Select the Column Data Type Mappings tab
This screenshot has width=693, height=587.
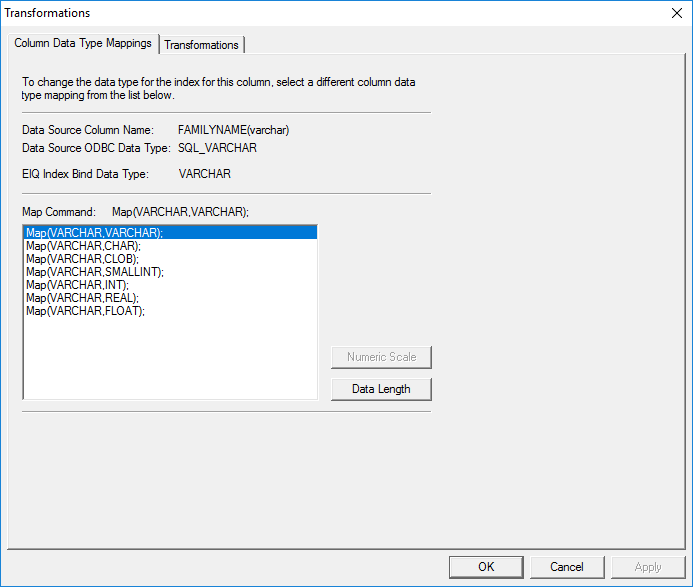(83, 43)
